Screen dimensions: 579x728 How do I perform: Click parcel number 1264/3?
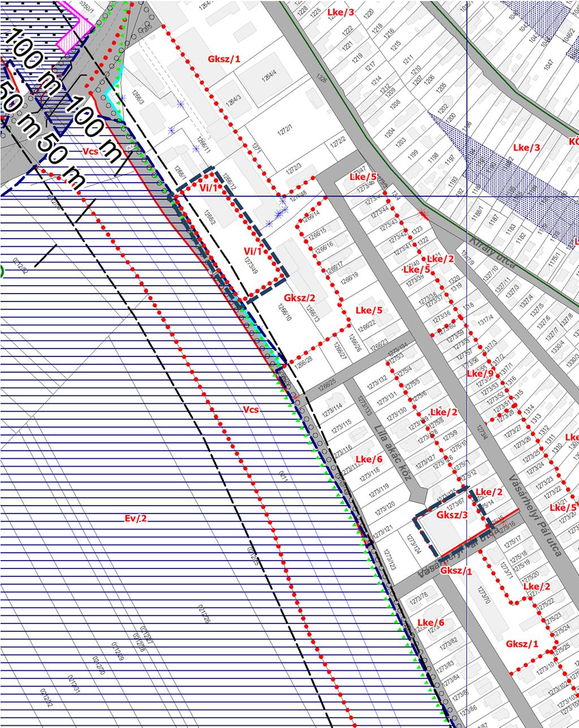point(233,100)
